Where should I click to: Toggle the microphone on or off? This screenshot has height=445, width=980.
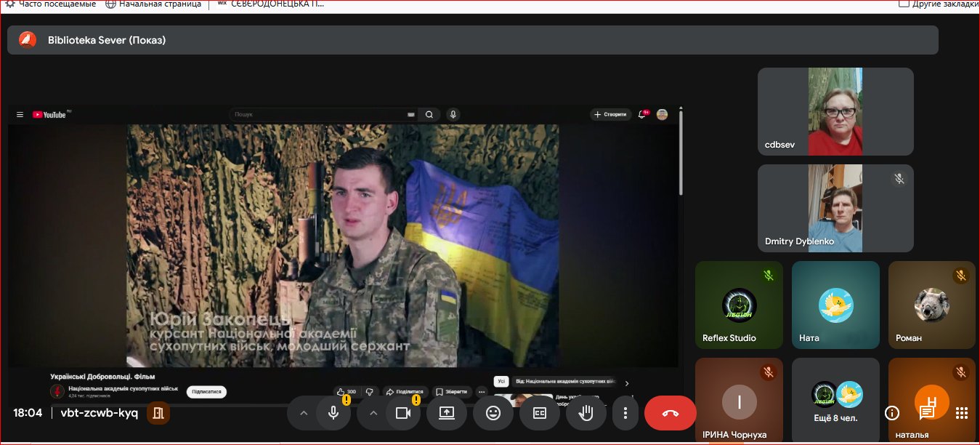pyautogui.click(x=333, y=413)
